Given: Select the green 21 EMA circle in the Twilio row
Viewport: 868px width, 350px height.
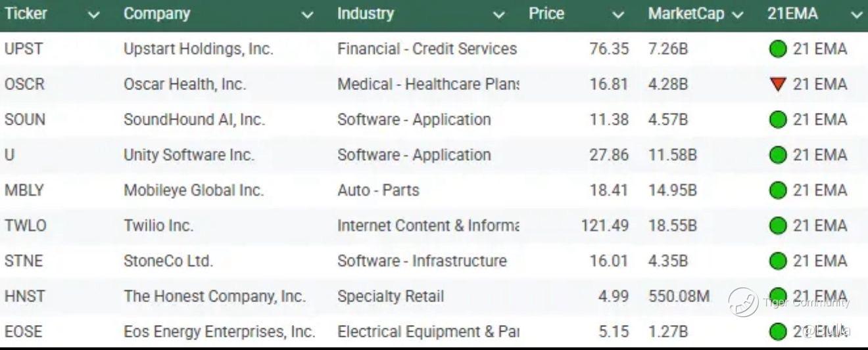Looking at the screenshot, I should click(x=778, y=226).
